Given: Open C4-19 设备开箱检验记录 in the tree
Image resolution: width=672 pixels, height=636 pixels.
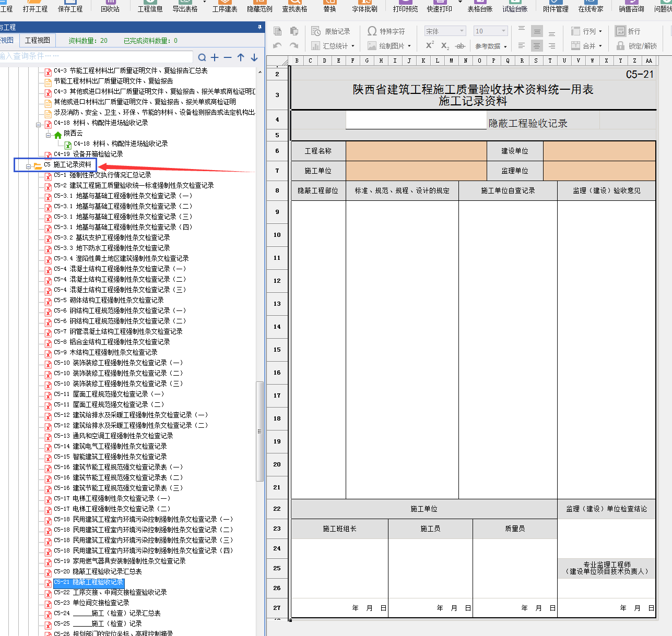Looking at the screenshot, I should [88, 154].
